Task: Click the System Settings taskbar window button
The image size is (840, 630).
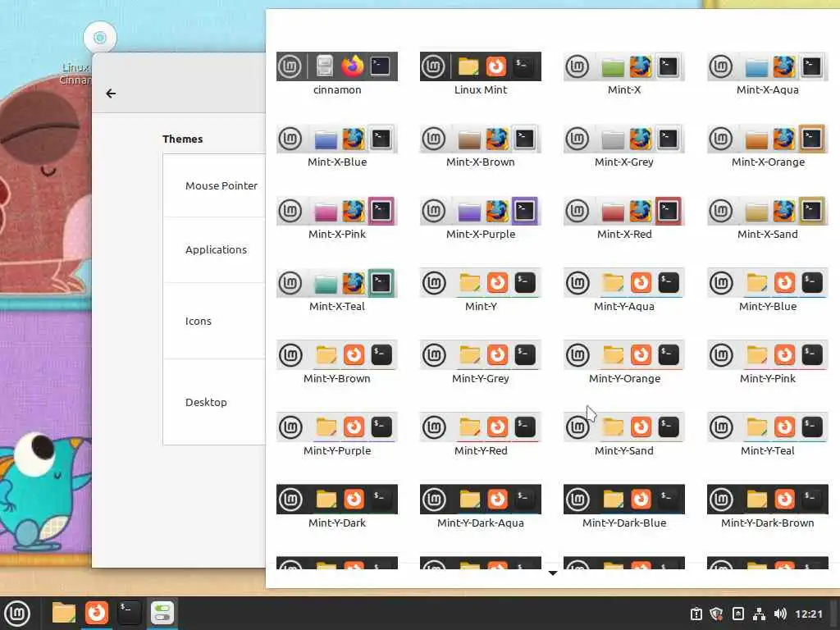Action: [x=162, y=613]
